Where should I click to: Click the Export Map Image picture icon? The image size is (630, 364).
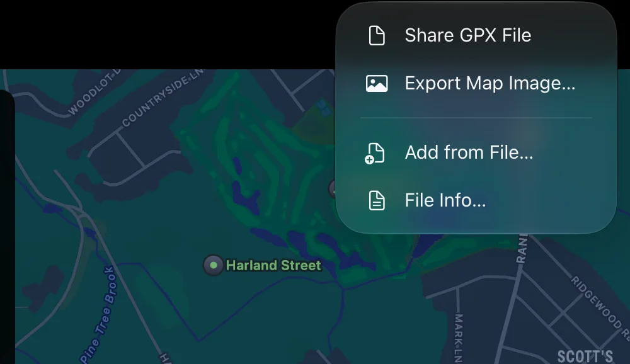coord(377,84)
